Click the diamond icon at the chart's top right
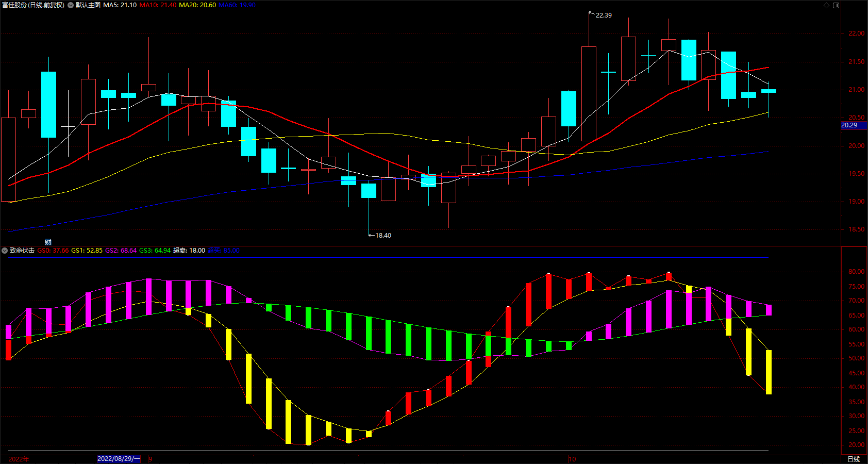The width and height of the screenshot is (868, 464). pos(826,5)
